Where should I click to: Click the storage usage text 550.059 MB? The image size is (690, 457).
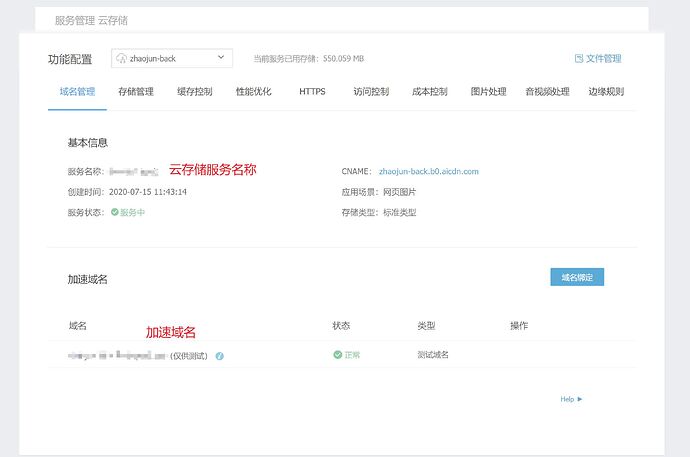(343, 58)
